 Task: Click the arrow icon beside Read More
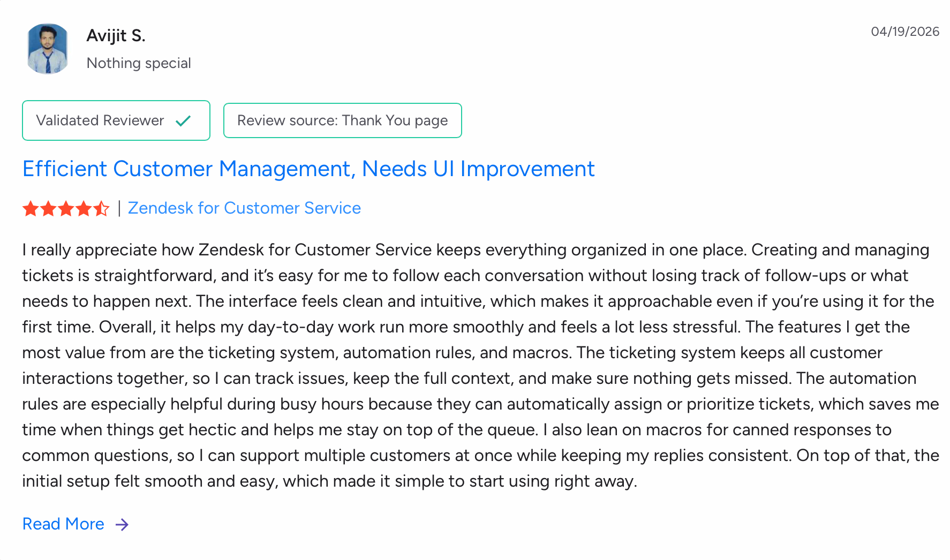(x=122, y=524)
